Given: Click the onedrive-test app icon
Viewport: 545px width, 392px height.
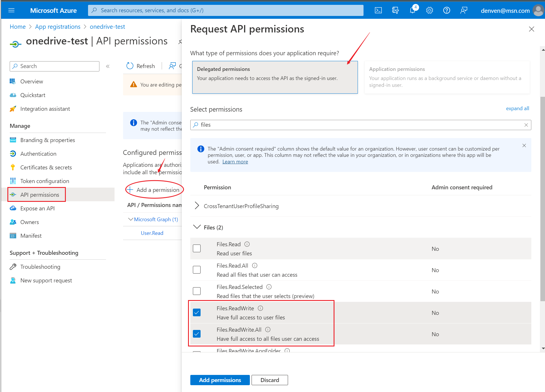Looking at the screenshot, I should pos(15,44).
